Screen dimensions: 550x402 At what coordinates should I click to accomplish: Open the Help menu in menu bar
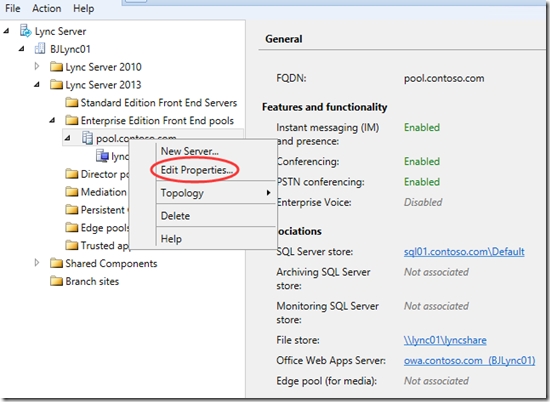tap(83, 8)
